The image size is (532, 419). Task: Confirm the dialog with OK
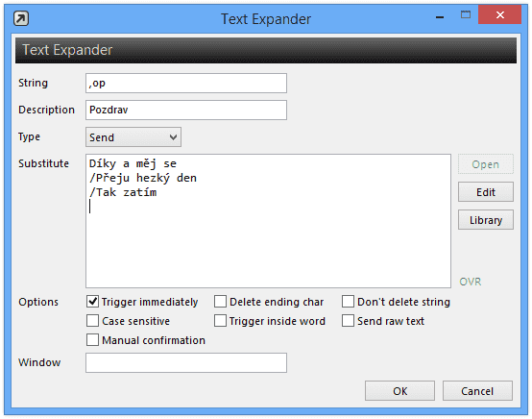point(399,391)
